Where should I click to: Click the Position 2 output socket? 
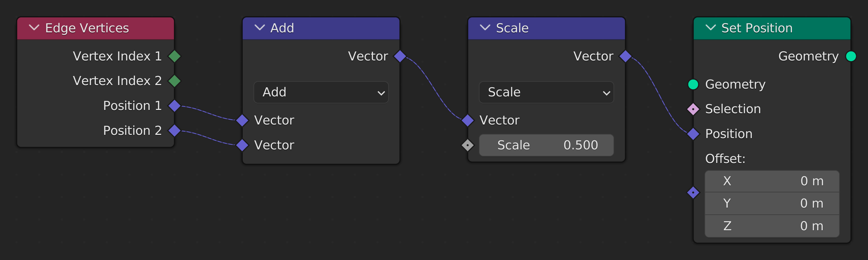coord(175,131)
